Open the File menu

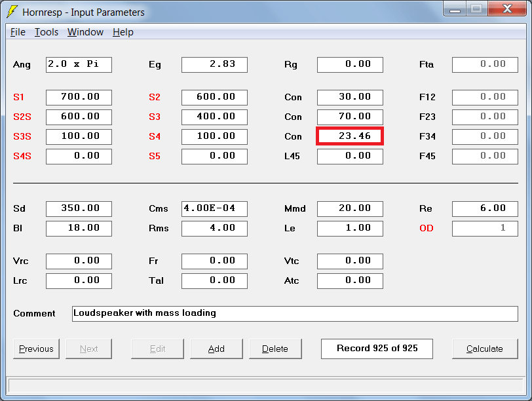pos(18,32)
